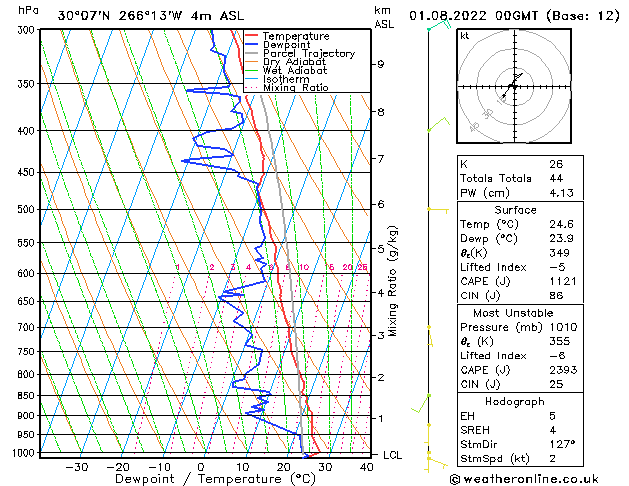This screenshot has width=629, height=486.
Task: Click the -10 temperature axis tick label
Action: pyautogui.click(x=159, y=467)
